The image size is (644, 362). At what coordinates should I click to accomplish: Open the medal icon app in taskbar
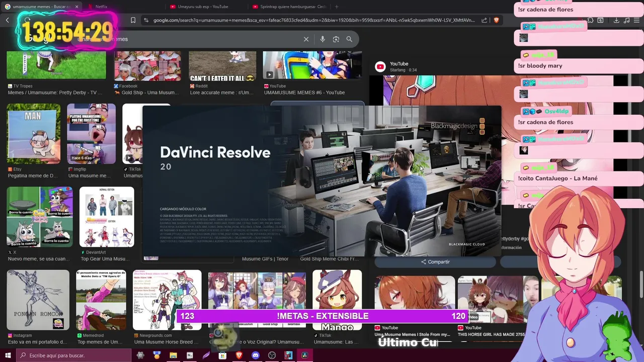tap(157, 355)
